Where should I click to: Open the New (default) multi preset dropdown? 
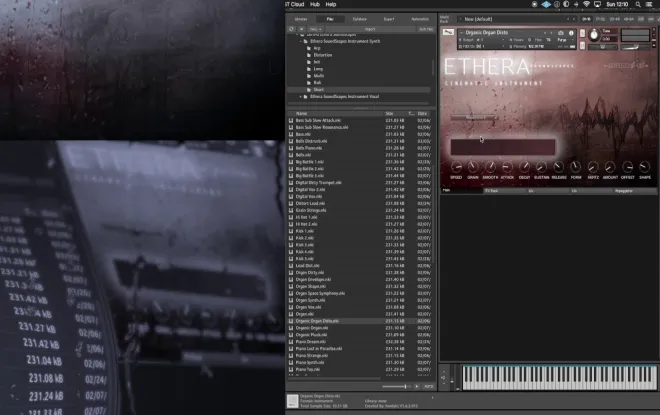coord(516,19)
